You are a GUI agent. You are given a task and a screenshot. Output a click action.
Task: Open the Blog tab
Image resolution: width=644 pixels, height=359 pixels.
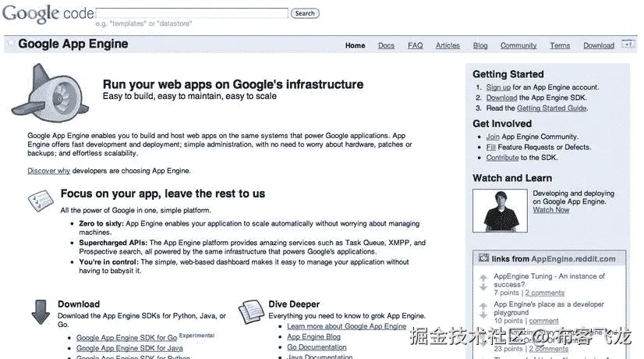pos(480,45)
